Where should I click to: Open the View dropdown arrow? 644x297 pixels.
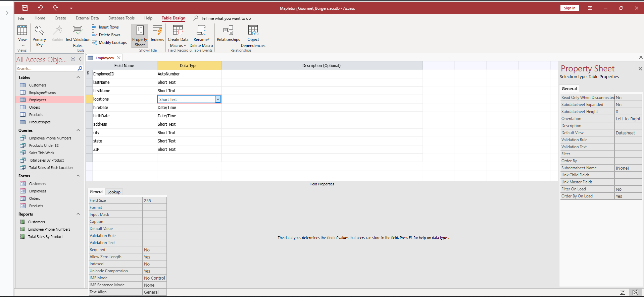click(x=23, y=46)
